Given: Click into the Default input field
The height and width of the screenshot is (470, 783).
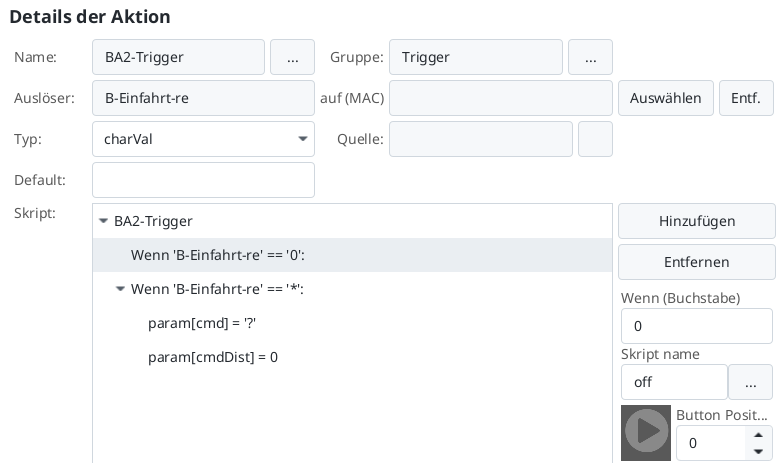Looking at the screenshot, I should pyautogui.click(x=203, y=181).
